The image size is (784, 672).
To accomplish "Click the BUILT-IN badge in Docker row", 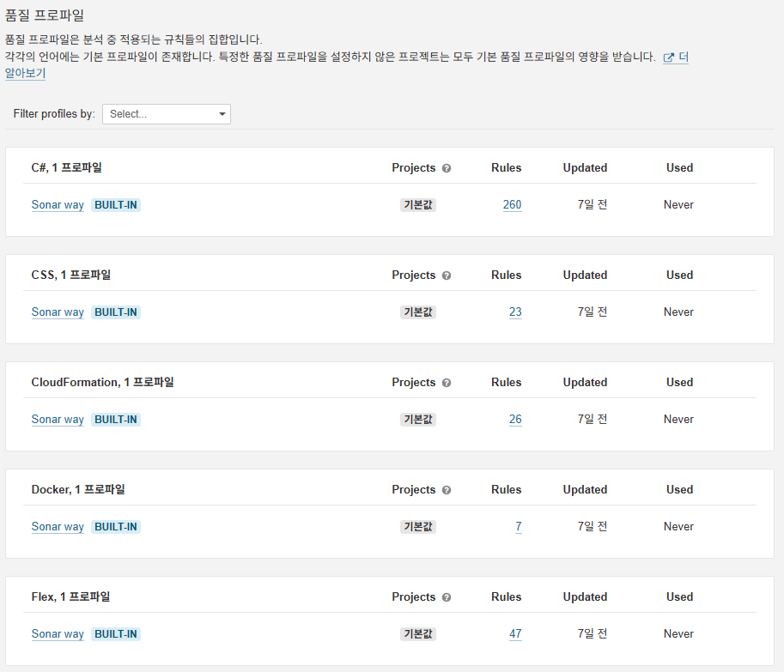I will pyautogui.click(x=116, y=527).
